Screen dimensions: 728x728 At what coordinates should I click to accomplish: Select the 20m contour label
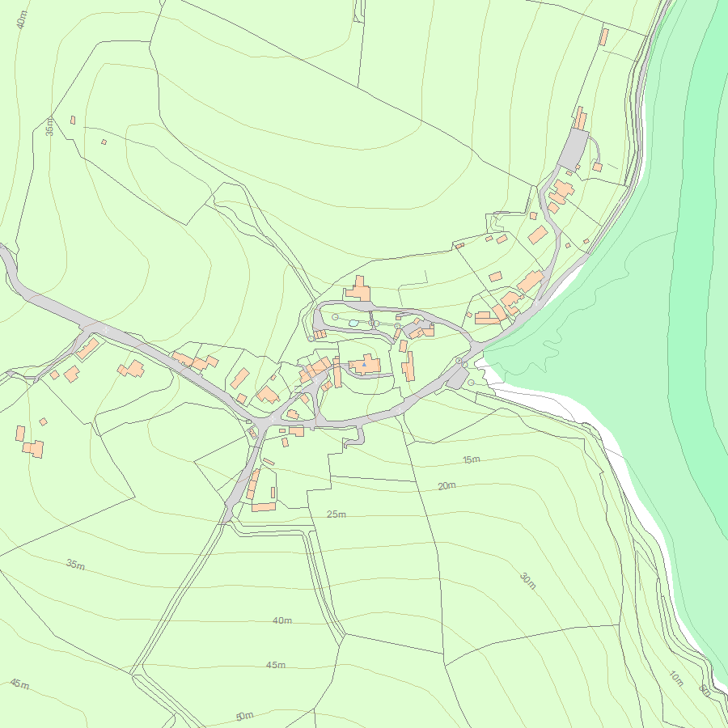tap(447, 485)
